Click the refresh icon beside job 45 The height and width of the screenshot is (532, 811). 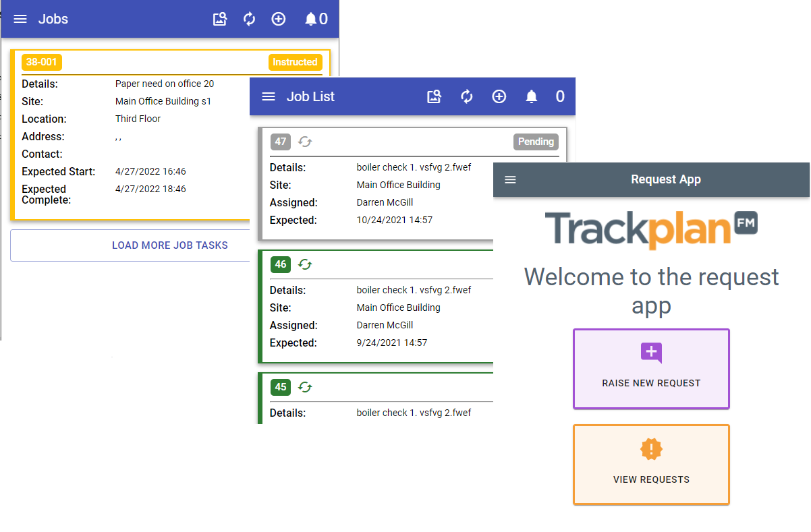pos(304,387)
